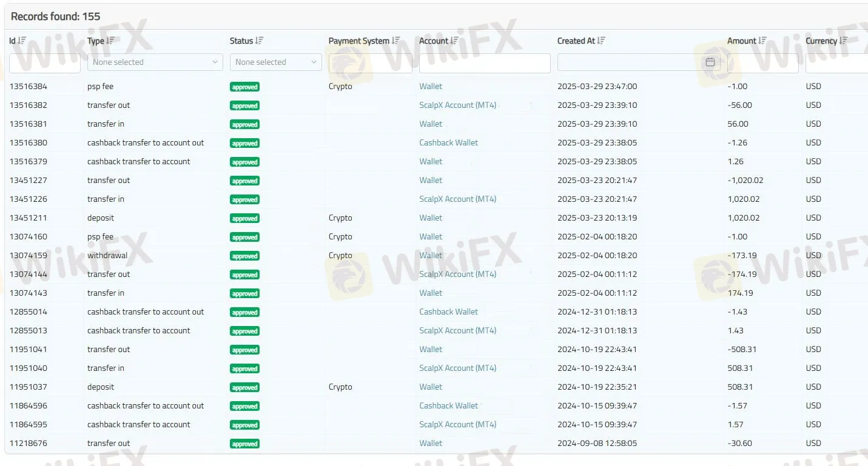Open Wallet link for withdrawal 13074159
Screen dimensions: 868x466
point(431,255)
